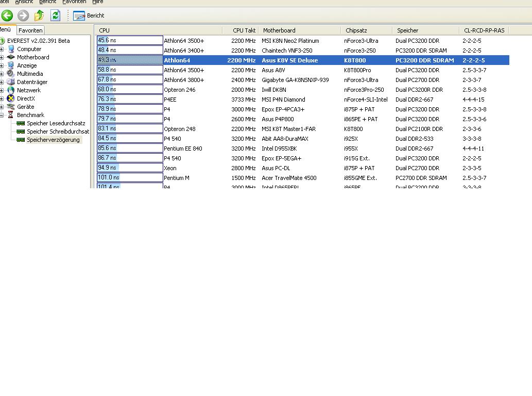This screenshot has height=396, width=532.
Task: Switch to the Favoriten tab
Action: 30,30
